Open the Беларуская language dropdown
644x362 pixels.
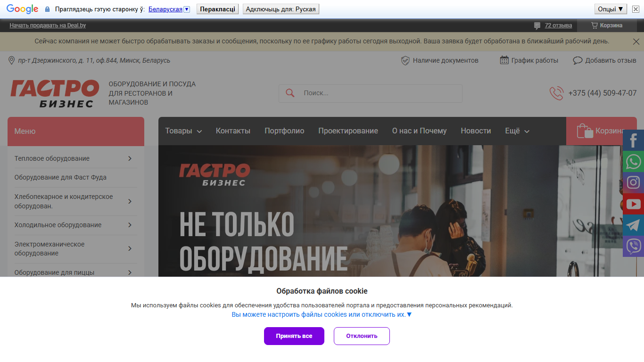tap(187, 9)
